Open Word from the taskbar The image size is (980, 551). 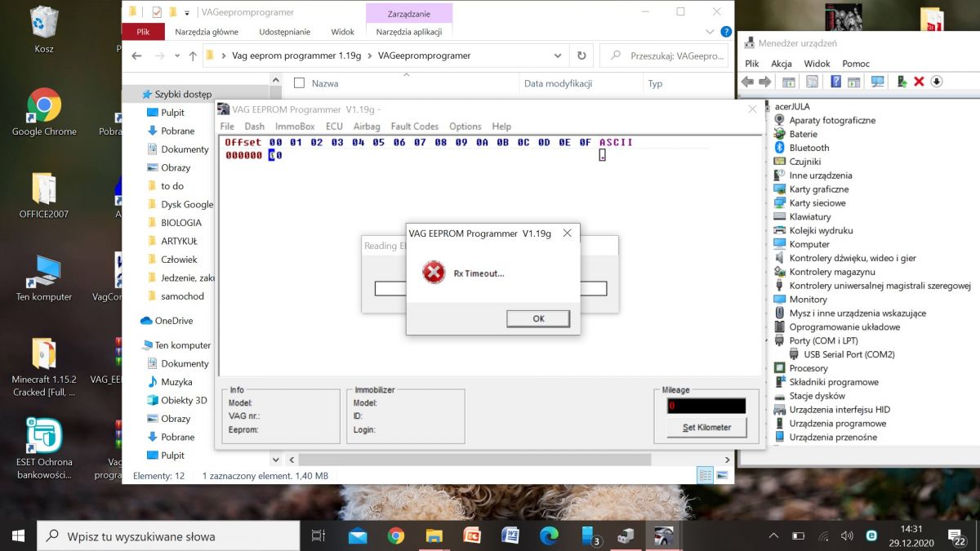[510, 536]
